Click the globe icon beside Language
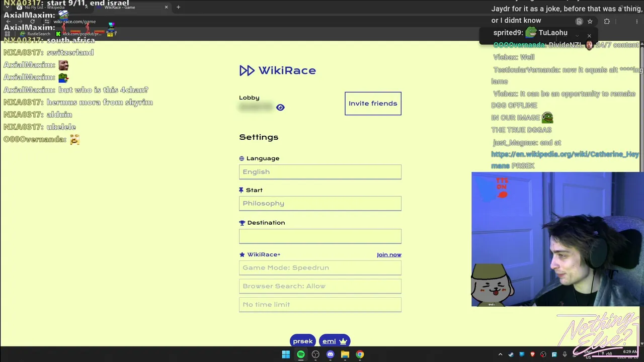The width and height of the screenshot is (644, 362). (242, 158)
